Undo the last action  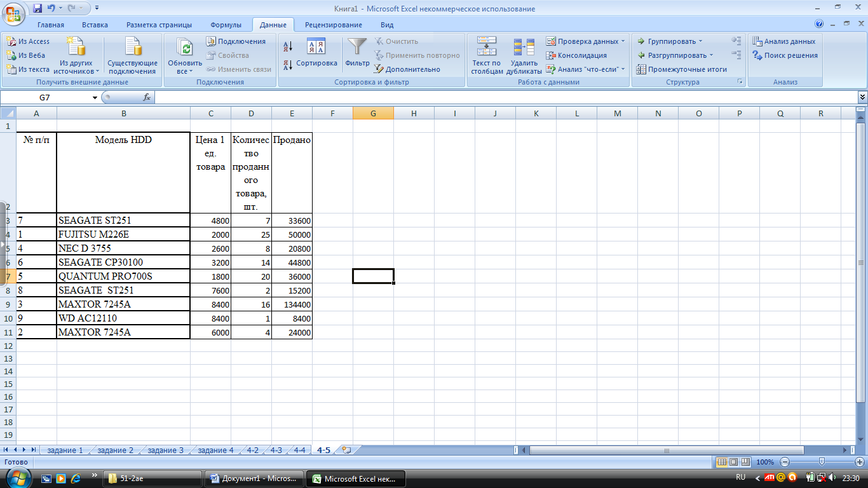click(x=51, y=9)
